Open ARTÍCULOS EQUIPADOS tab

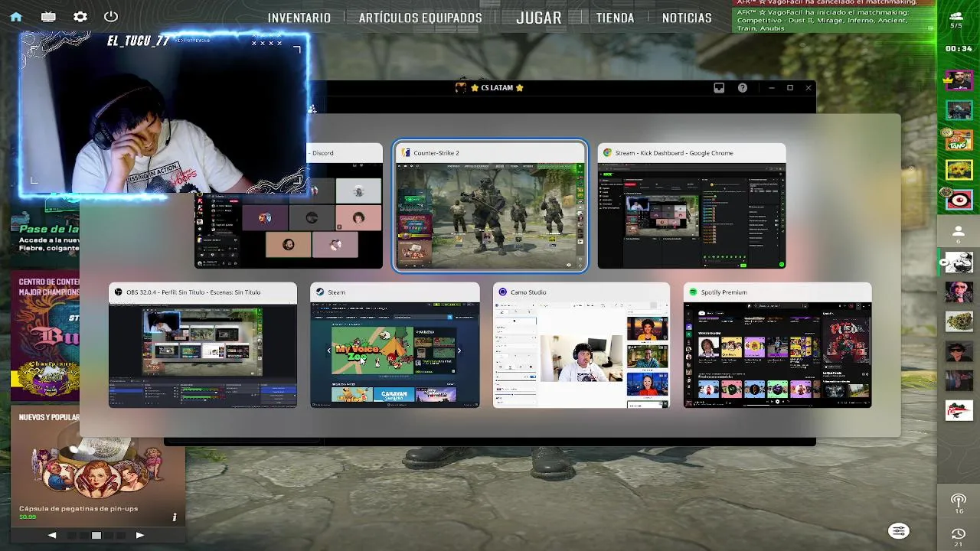420,18
